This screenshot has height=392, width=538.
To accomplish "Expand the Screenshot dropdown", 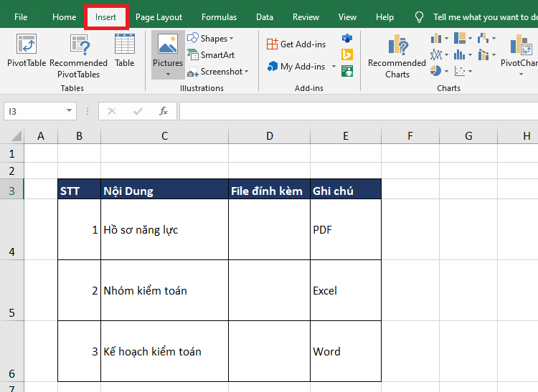I will pyautogui.click(x=246, y=72).
